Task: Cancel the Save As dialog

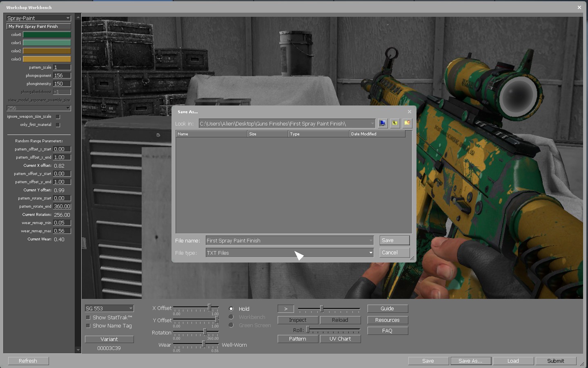Action: click(x=394, y=253)
